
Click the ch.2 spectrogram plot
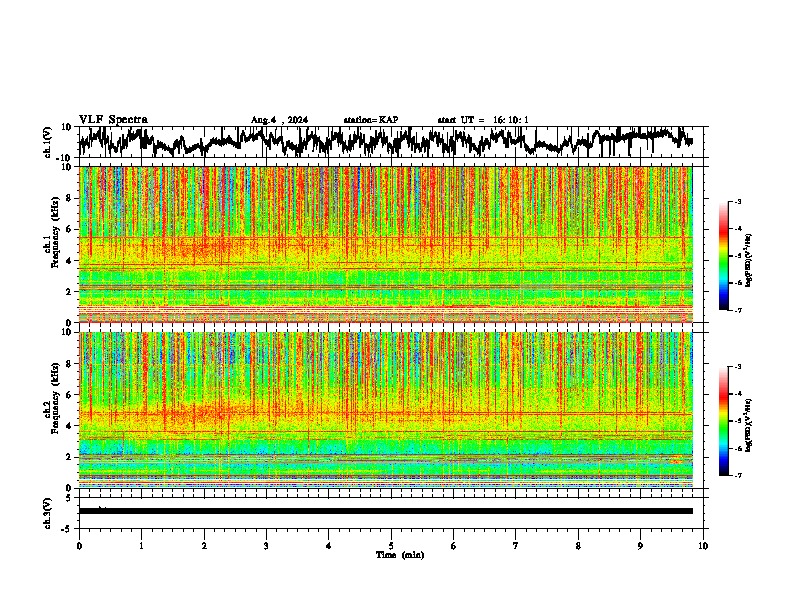point(386,410)
